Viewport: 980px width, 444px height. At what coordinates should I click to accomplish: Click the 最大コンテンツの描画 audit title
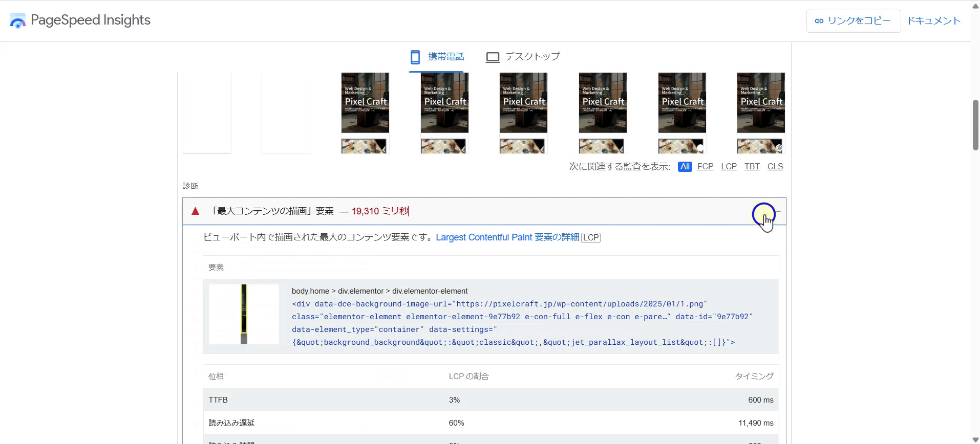click(x=272, y=211)
